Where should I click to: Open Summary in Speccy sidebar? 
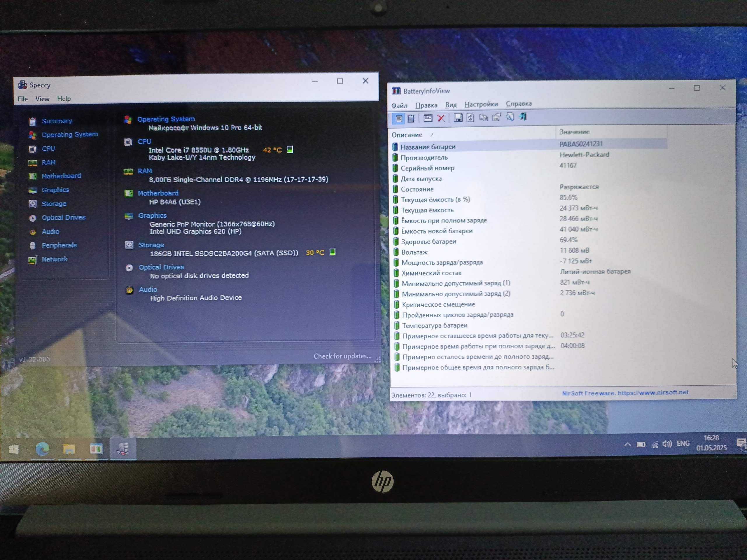(57, 121)
